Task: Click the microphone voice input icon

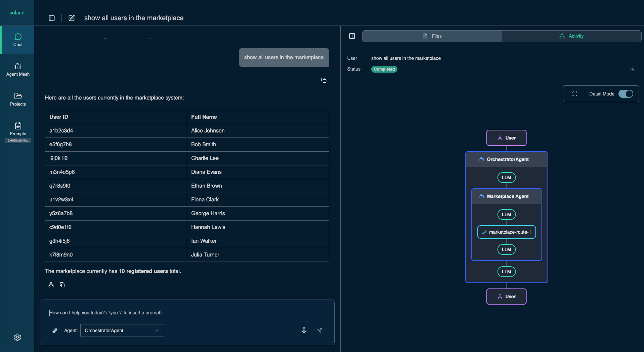Action: click(x=304, y=330)
